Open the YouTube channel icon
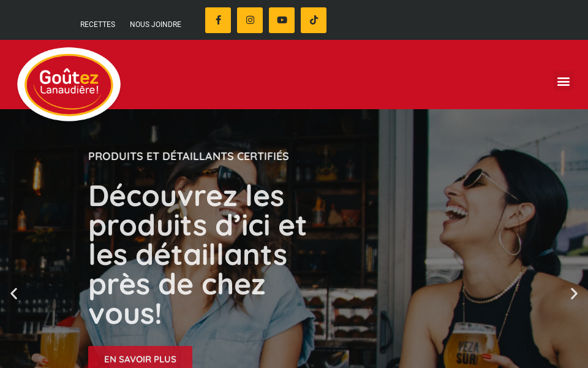Screen dimensions: 588x368 [x=282, y=20]
